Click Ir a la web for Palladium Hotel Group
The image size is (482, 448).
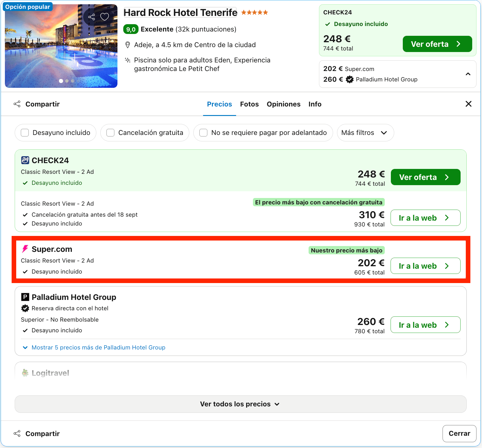point(425,325)
